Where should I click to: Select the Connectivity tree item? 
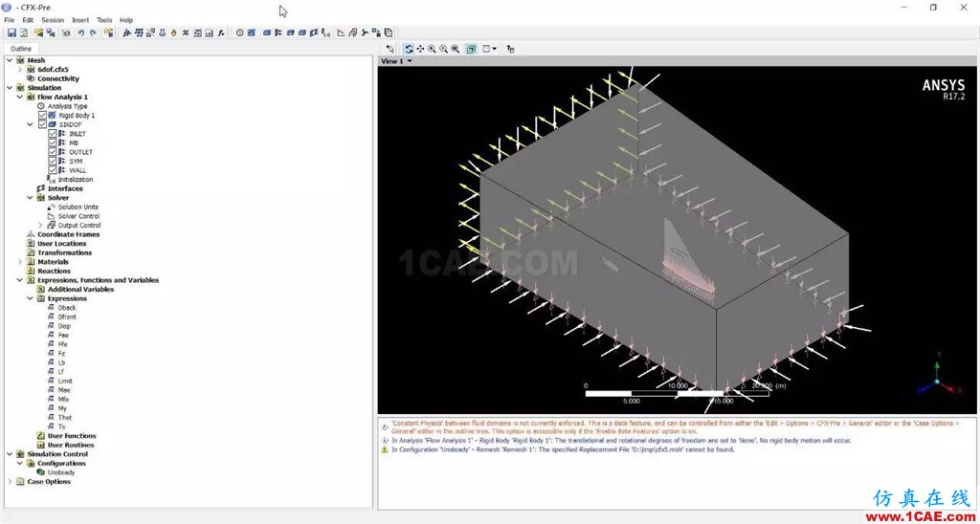pyautogui.click(x=58, y=78)
